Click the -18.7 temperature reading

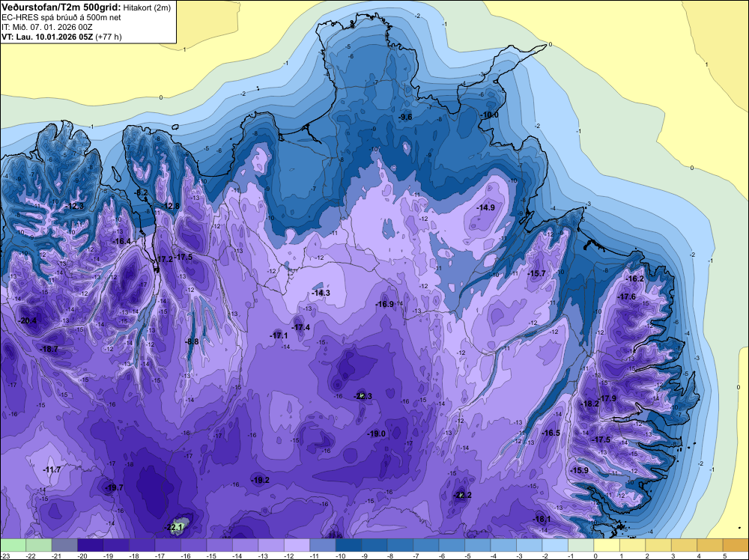(49, 350)
